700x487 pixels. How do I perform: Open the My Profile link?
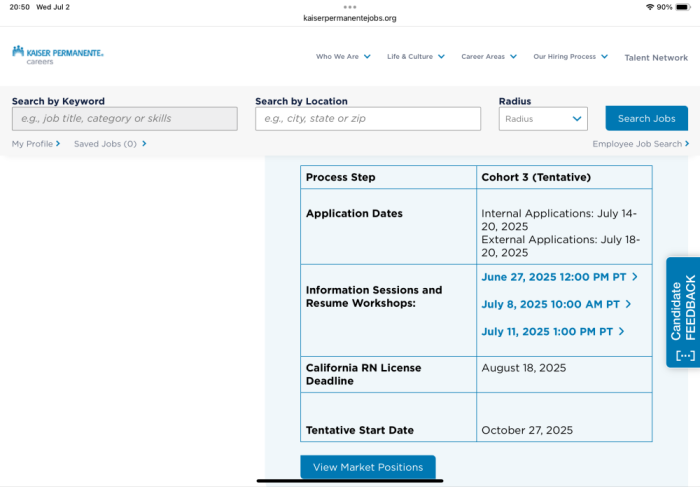pos(36,144)
